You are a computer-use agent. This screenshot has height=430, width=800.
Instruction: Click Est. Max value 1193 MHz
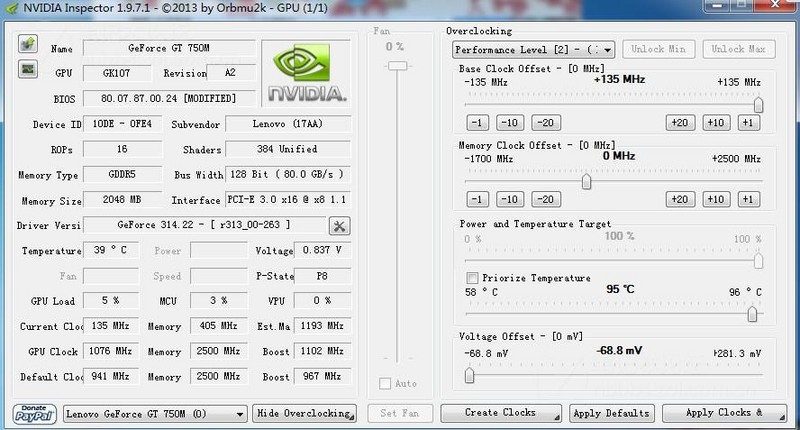coord(322,325)
